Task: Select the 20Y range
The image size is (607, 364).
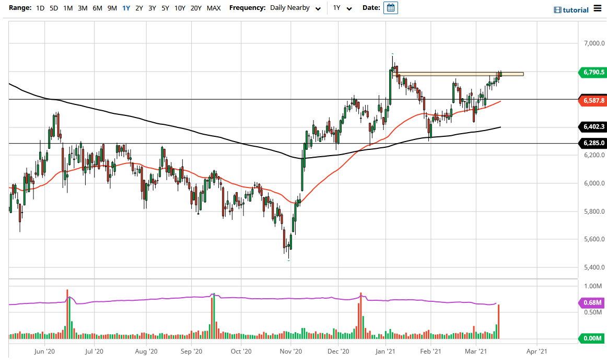Action: point(196,8)
